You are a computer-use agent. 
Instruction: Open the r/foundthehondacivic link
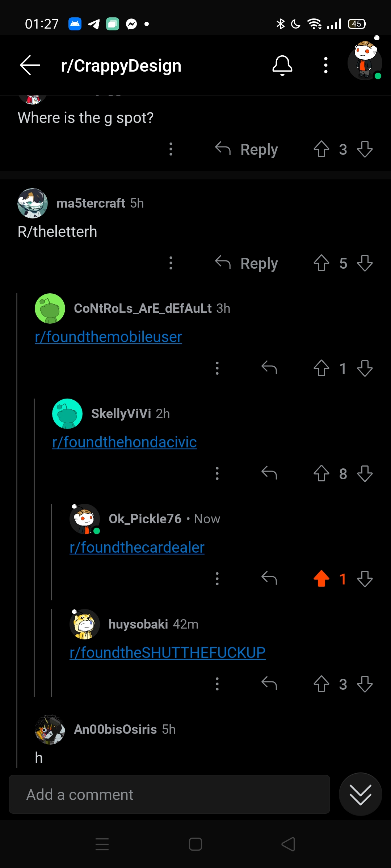(x=125, y=442)
